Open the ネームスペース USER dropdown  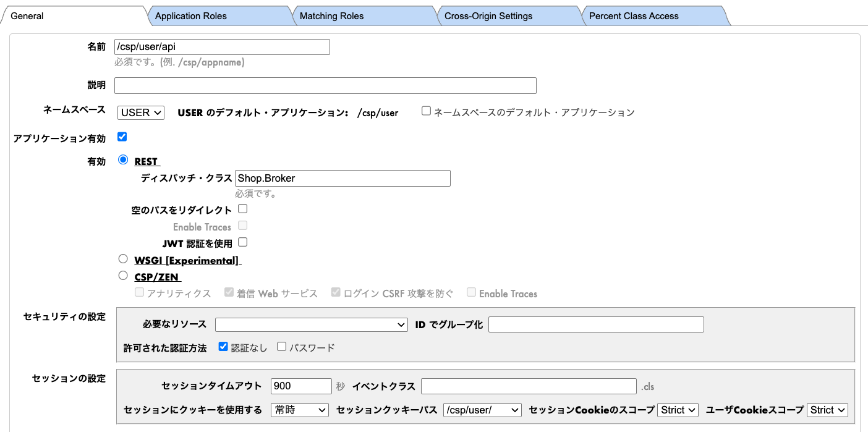pos(141,112)
